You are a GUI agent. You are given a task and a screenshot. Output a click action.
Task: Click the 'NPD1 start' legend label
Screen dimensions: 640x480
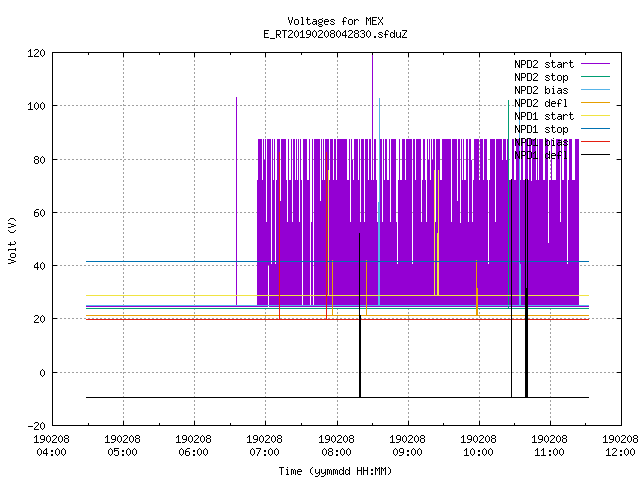pos(544,116)
